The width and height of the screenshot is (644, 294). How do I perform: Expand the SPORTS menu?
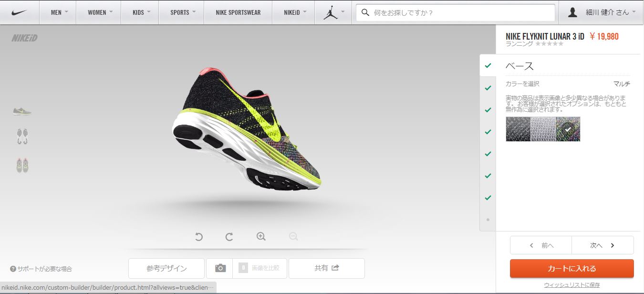click(x=183, y=12)
